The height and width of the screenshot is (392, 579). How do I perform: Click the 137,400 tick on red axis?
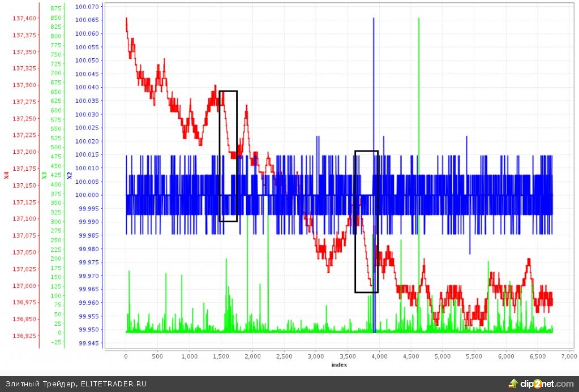pyautogui.click(x=24, y=19)
